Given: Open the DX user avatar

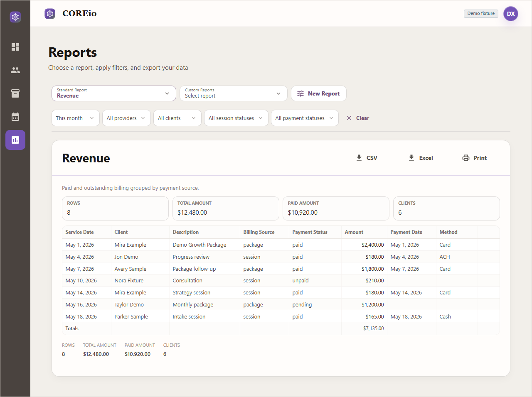Looking at the screenshot, I should point(511,14).
